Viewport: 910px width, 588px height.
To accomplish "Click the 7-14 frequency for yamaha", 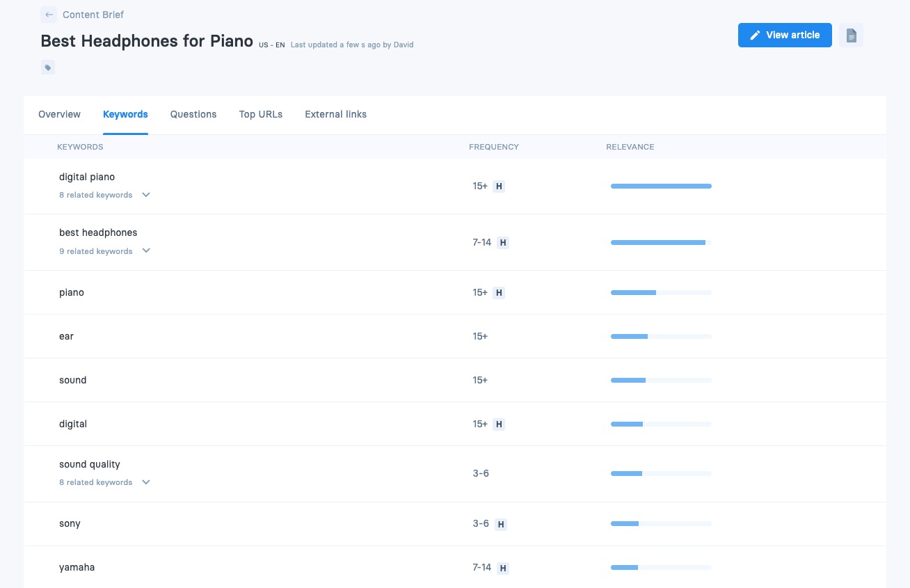I will pyautogui.click(x=482, y=567).
